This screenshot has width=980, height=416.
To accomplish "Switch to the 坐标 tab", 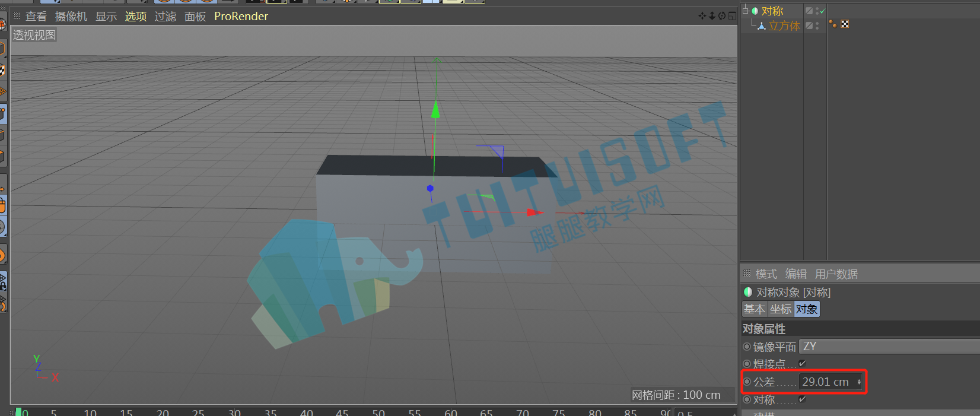I will coord(781,309).
